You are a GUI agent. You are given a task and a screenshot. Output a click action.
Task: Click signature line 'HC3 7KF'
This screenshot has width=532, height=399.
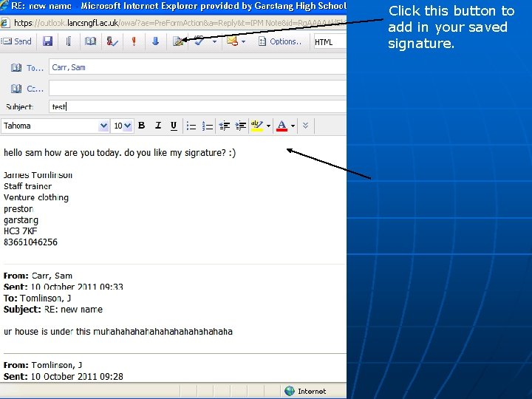click(21, 231)
